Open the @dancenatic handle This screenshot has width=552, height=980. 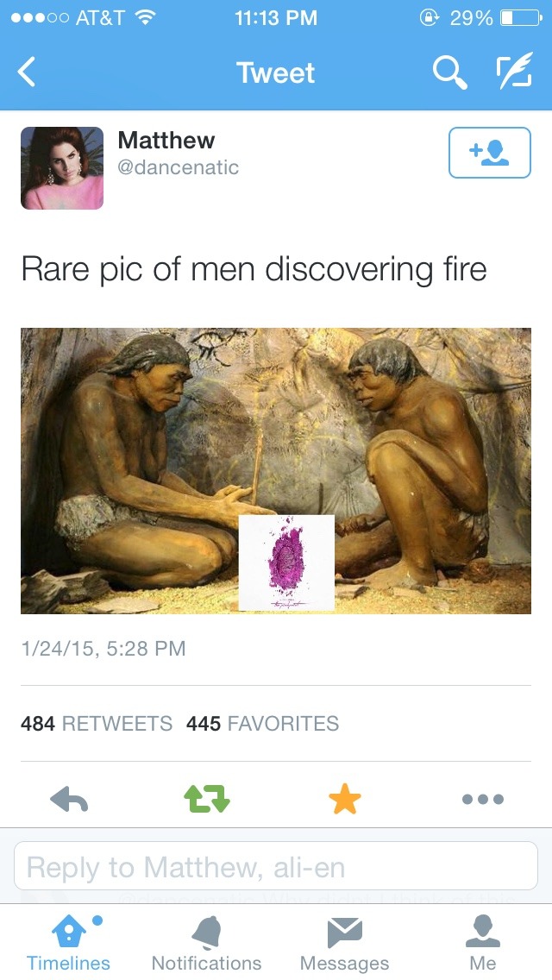(179, 167)
